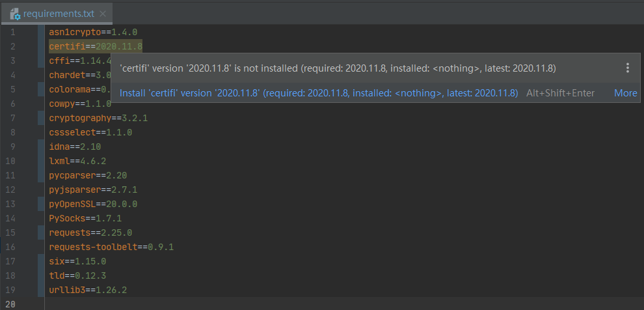644x310 pixels.
Task: Place cursor in requests-toolbelt==0.9.1 line
Action: click(111, 247)
